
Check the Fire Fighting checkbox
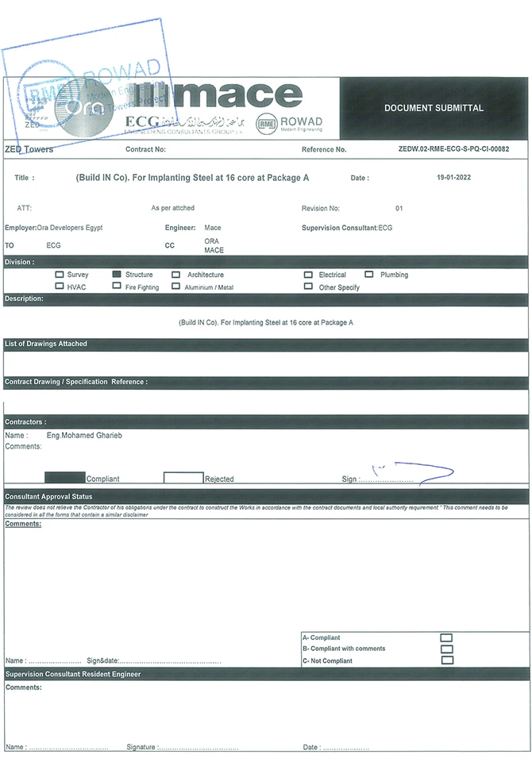(x=116, y=287)
